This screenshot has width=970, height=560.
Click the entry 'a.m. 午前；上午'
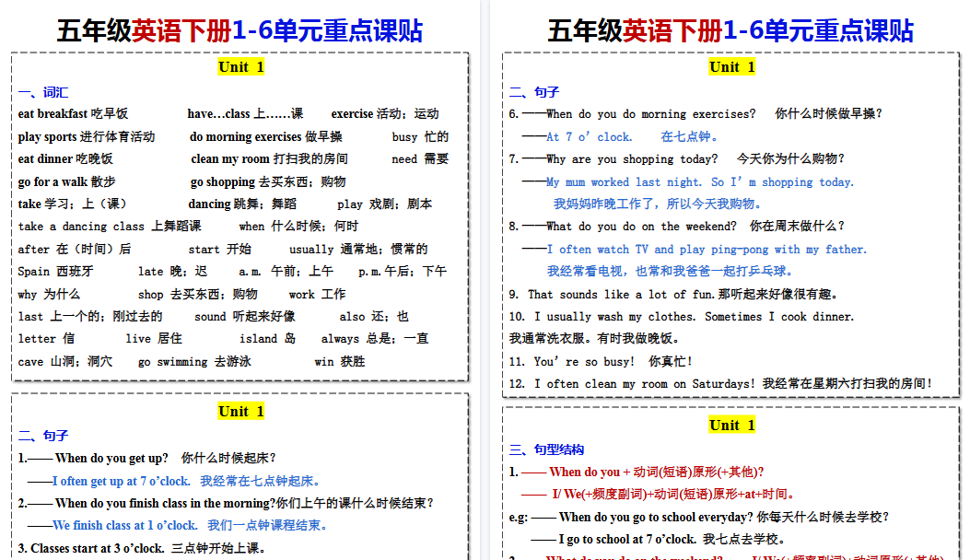point(286,272)
